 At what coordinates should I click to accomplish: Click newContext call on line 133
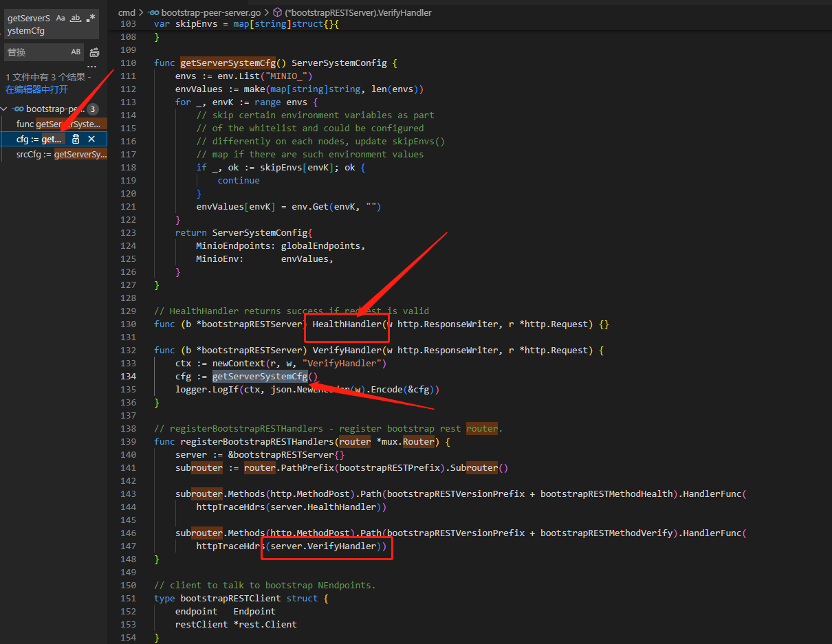click(x=239, y=364)
